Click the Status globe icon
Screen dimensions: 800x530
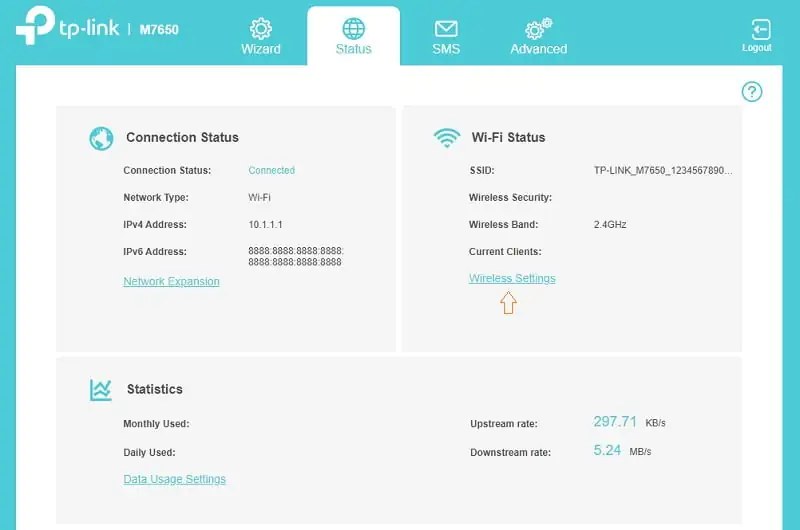[354, 29]
